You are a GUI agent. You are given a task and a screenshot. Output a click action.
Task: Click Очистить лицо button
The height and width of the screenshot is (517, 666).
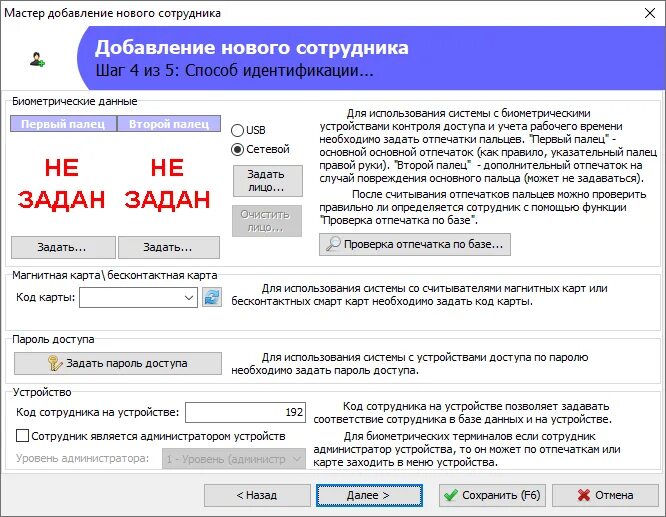click(267, 221)
